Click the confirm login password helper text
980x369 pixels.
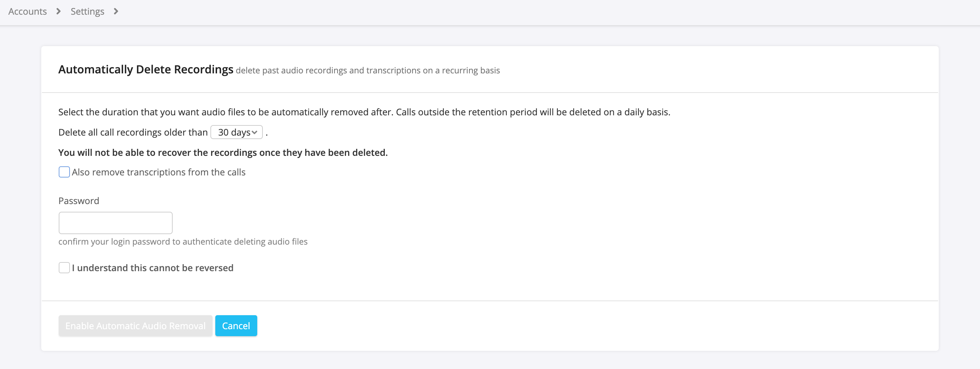tap(183, 242)
